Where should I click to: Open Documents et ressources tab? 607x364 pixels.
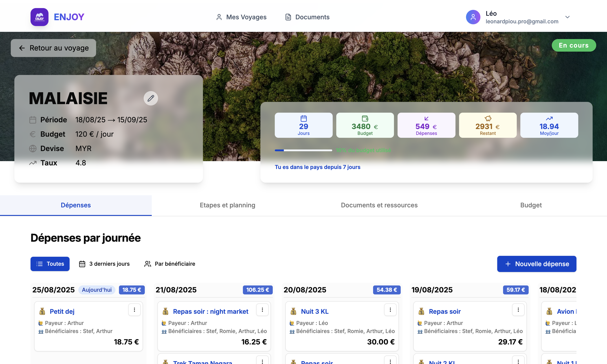click(x=379, y=205)
